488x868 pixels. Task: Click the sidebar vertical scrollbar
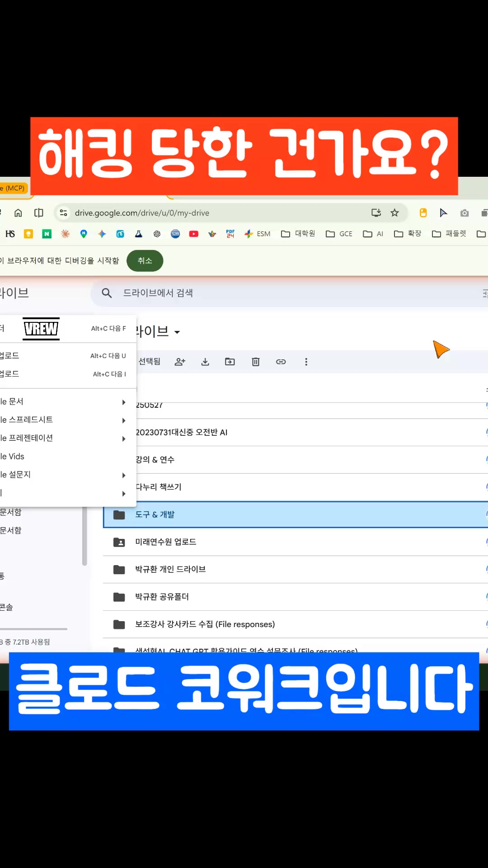[84, 536]
